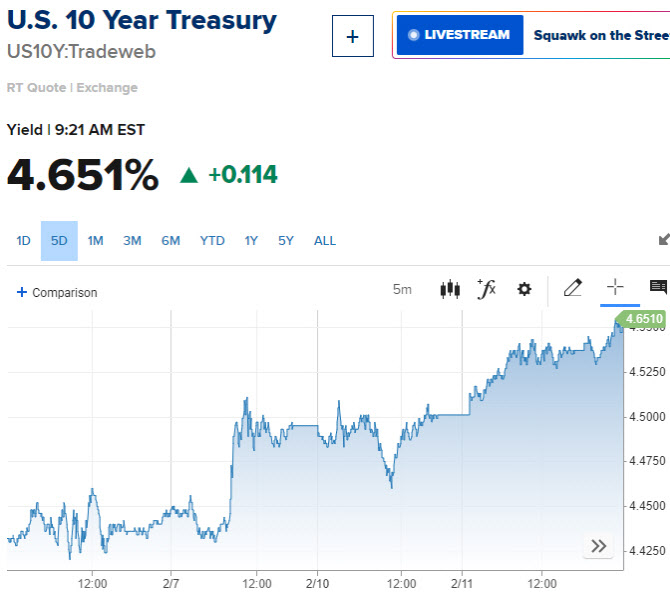This screenshot has height=605, width=670.
Task: Choose the YTD range
Action: coord(212,241)
